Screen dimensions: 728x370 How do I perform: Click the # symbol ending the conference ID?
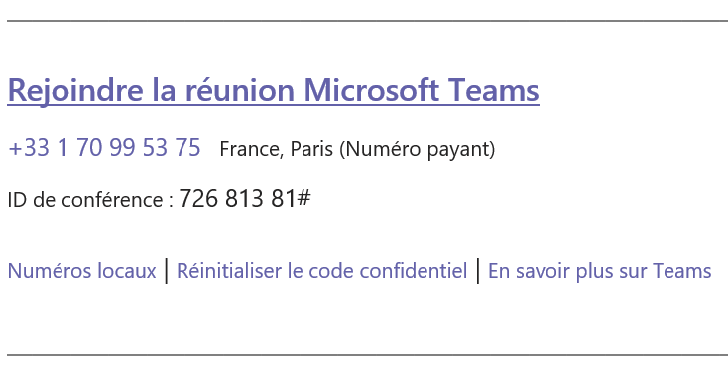pos(304,198)
